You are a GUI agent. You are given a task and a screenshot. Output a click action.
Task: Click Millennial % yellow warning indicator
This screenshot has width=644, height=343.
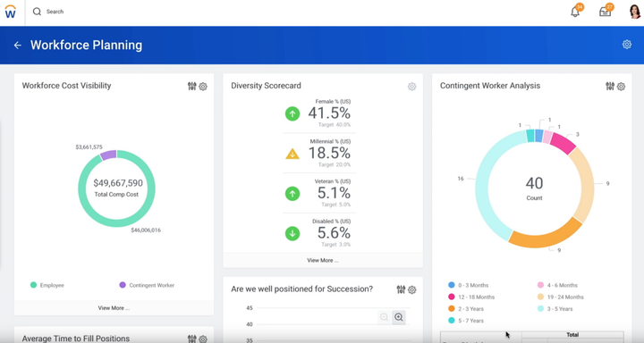pyautogui.click(x=292, y=154)
